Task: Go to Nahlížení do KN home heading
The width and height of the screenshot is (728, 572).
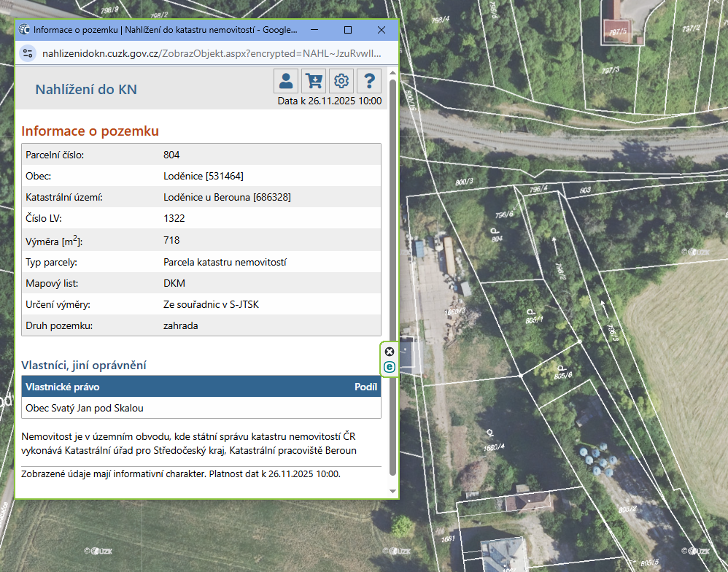Action: pos(86,90)
